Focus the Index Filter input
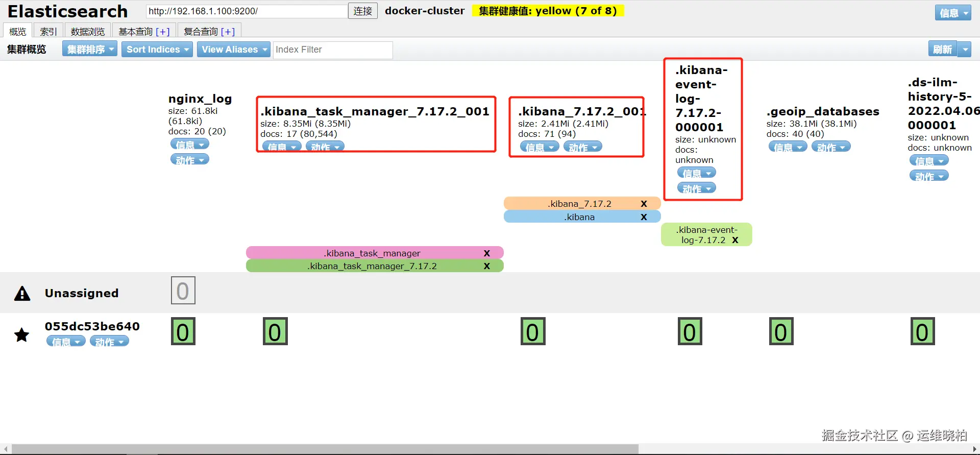Screen dimensions: 980x455 click(x=333, y=50)
